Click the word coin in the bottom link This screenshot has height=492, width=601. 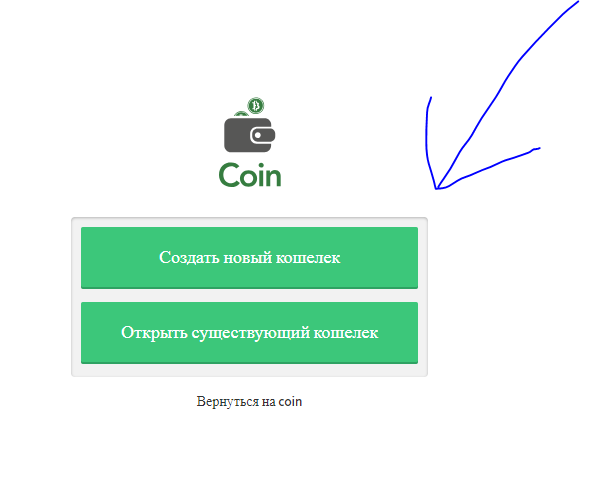tap(290, 402)
